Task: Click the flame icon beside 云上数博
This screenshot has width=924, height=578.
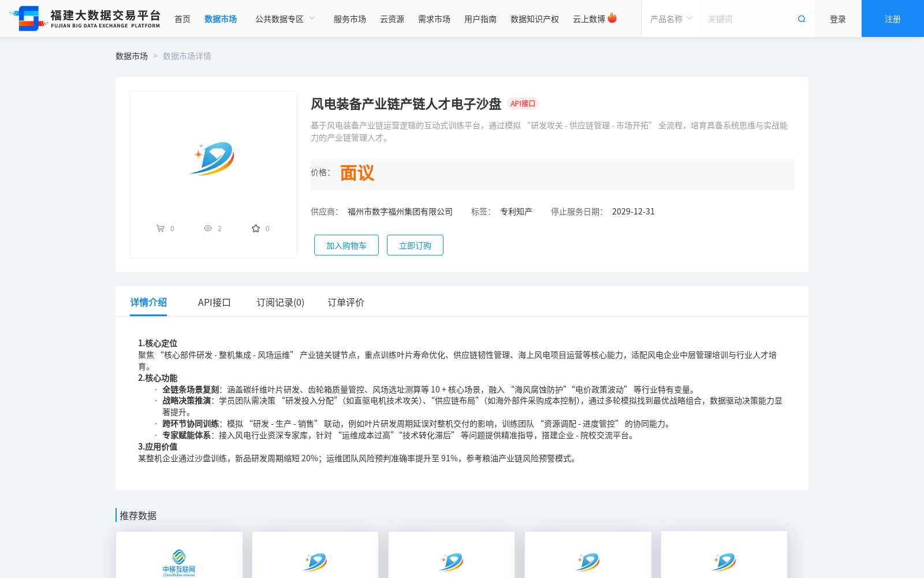Action: pos(612,18)
